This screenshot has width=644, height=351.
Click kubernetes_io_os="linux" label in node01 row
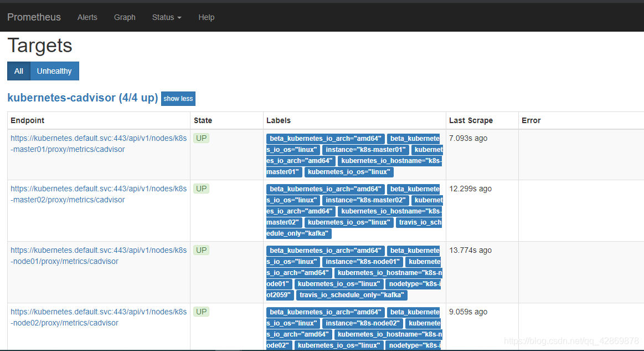click(x=339, y=284)
